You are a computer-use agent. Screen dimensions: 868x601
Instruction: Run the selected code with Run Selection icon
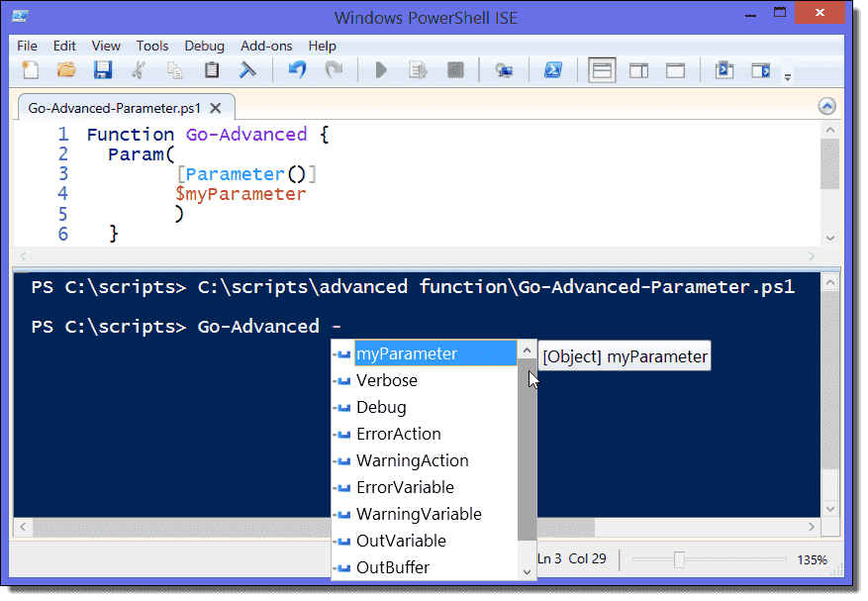pos(417,69)
